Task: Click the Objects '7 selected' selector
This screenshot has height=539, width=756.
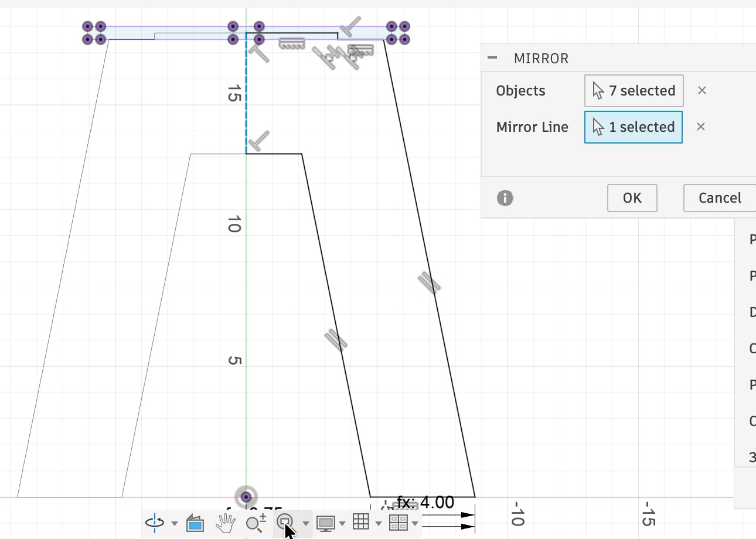Action: pos(634,91)
